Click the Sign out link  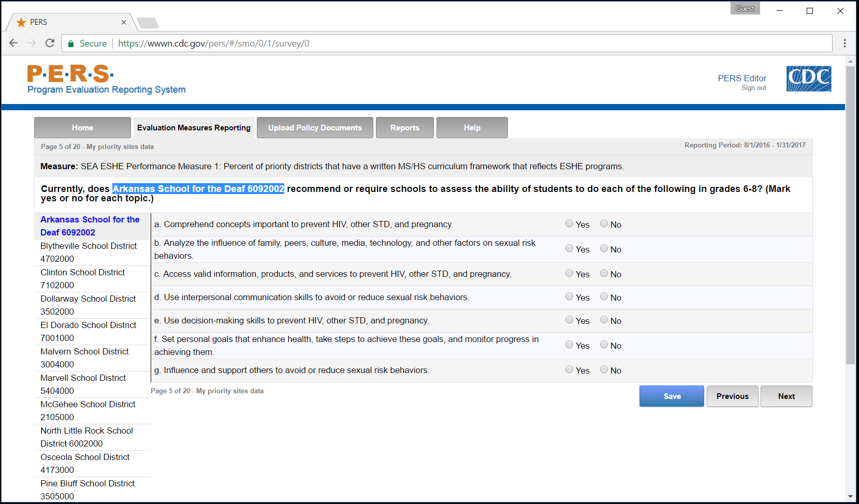click(x=753, y=88)
